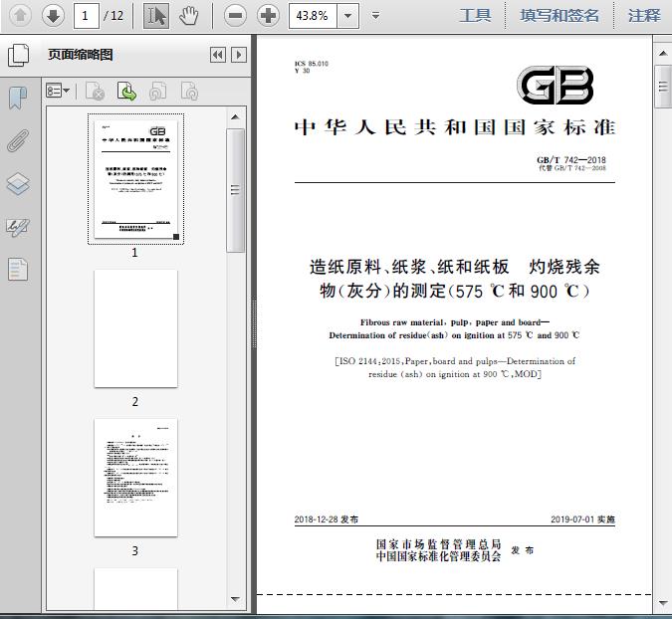672x619 pixels.
Task: Click the 2019-07-01 实施 date text
Action: click(x=582, y=519)
